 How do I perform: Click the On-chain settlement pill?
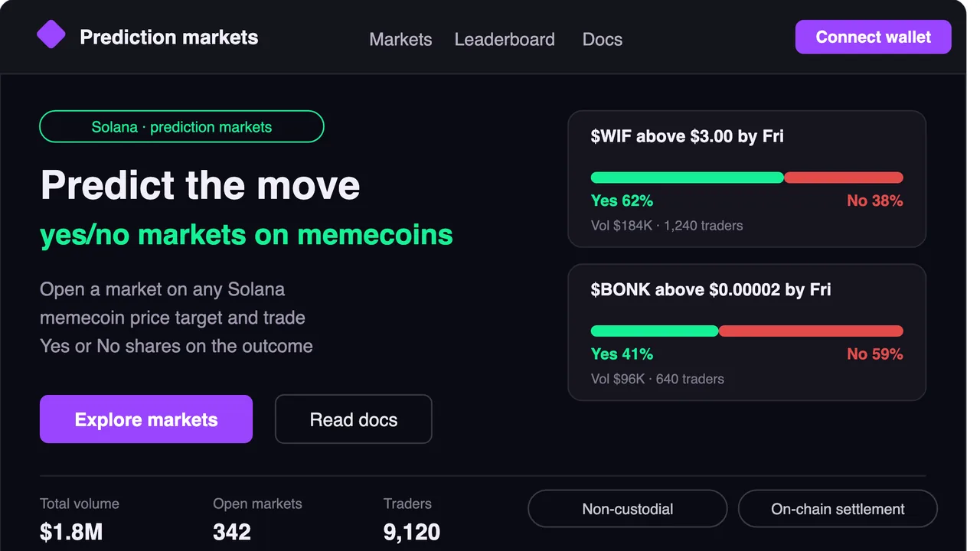point(838,509)
